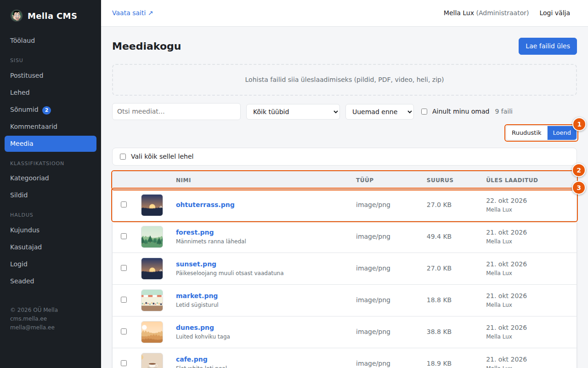The image size is (588, 368).
Task: Open the dunes.png file link
Action: tap(195, 328)
